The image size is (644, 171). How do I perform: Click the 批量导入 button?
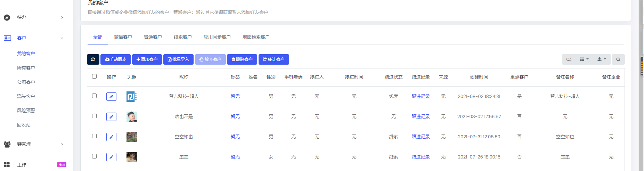pos(178,59)
